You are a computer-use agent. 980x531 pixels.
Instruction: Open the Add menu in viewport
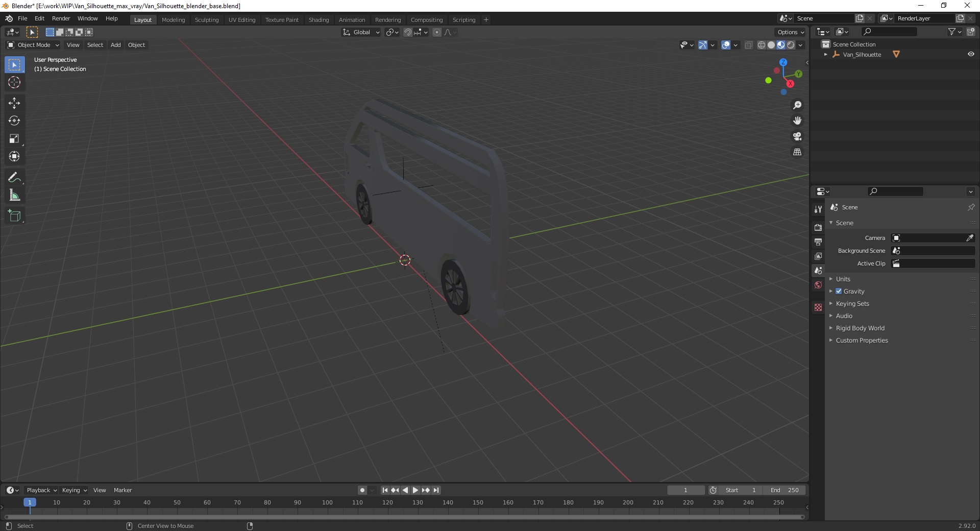(116, 45)
